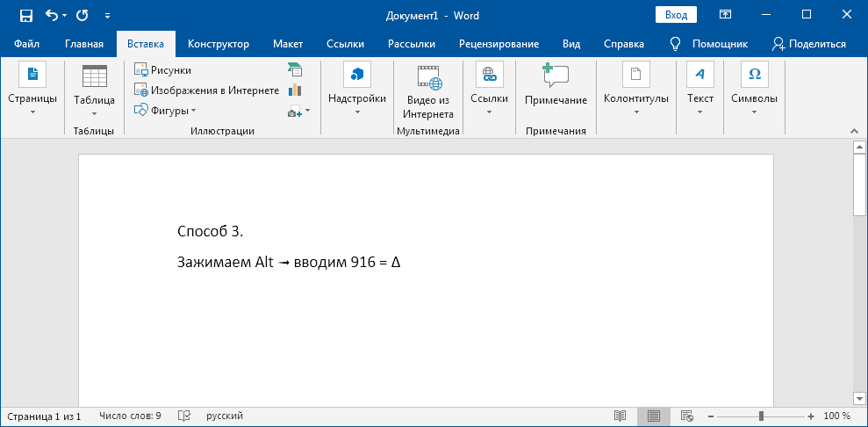Viewport: 868px width, 427px height.
Task: Switch to Web Layout view in status bar
Action: (x=687, y=416)
